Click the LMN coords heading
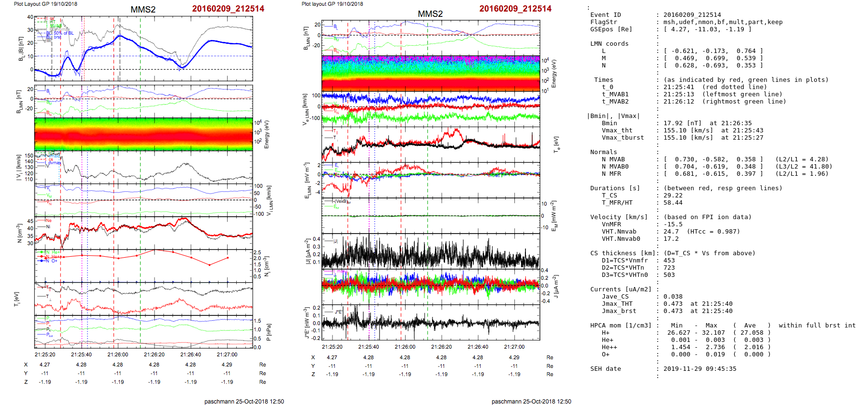 tap(609, 44)
